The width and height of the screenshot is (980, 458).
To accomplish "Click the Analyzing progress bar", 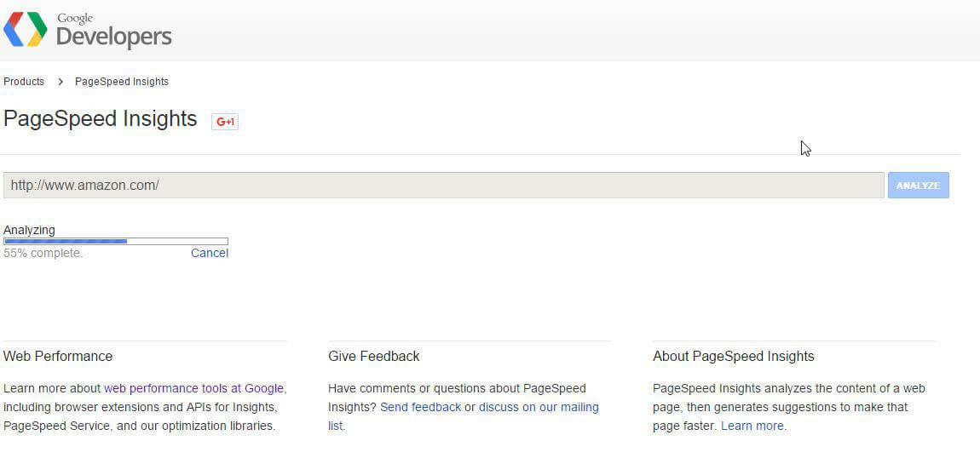I will point(116,242).
